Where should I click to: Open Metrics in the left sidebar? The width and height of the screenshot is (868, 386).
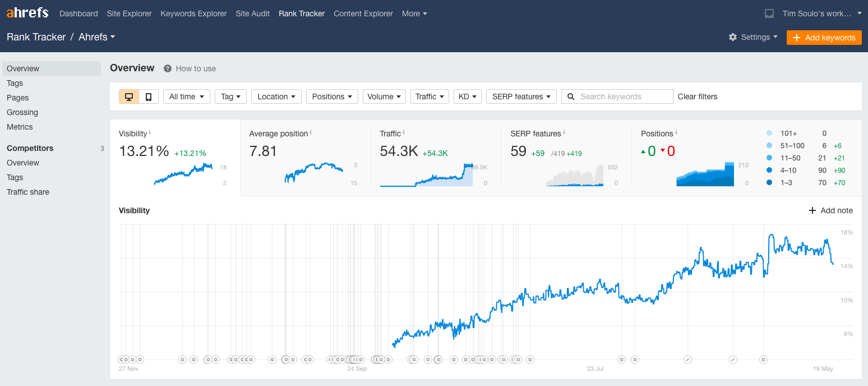coord(20,127)
